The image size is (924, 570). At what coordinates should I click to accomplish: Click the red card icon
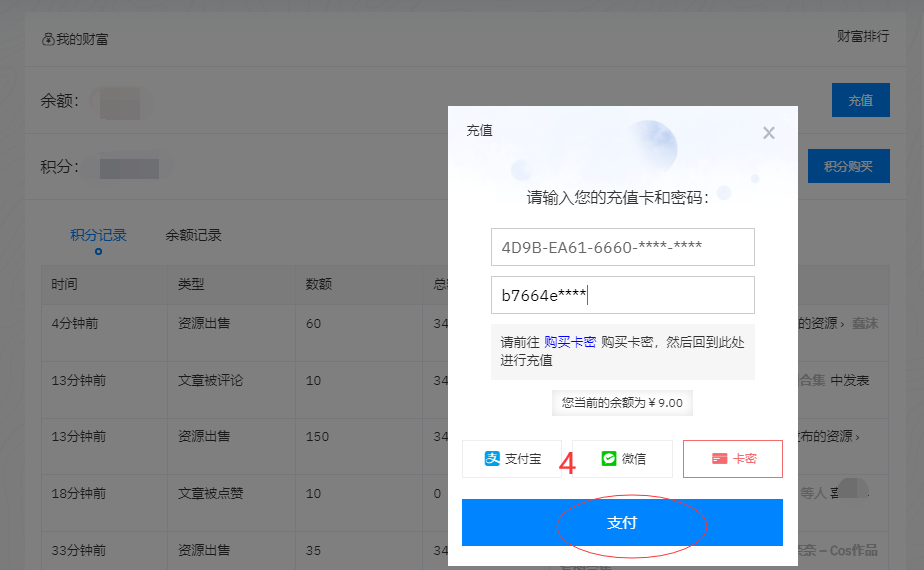tap(719, 459)
